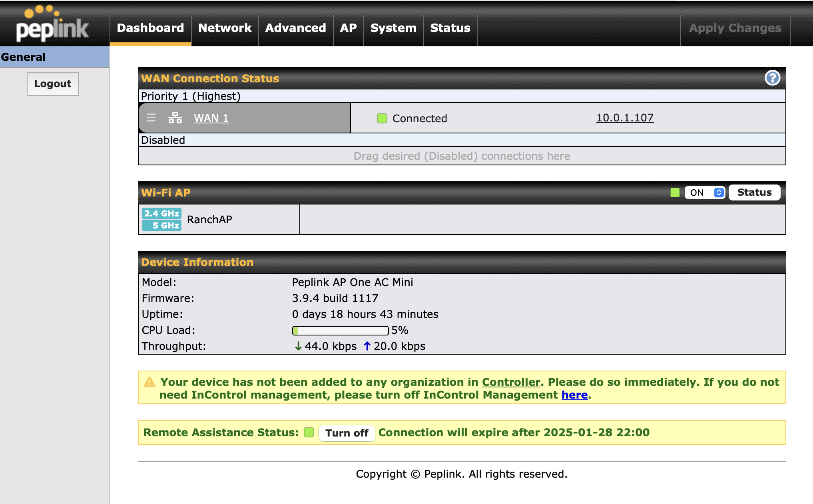Screen dimensions: 813x504
Task: Click the Peplink logo
Action: pyautogui.click(x=52, y=25)
